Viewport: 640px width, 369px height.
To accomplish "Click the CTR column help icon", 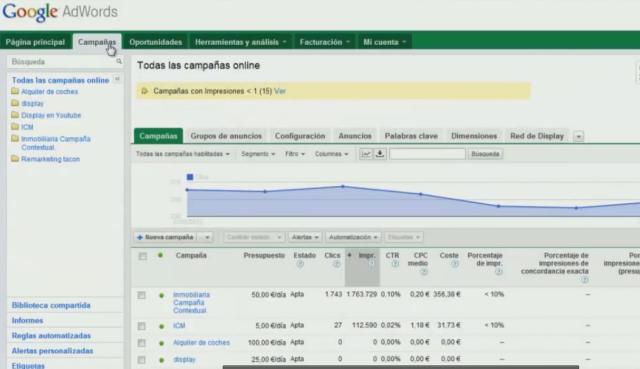I will pyautogui.click(x=395, y=264).
